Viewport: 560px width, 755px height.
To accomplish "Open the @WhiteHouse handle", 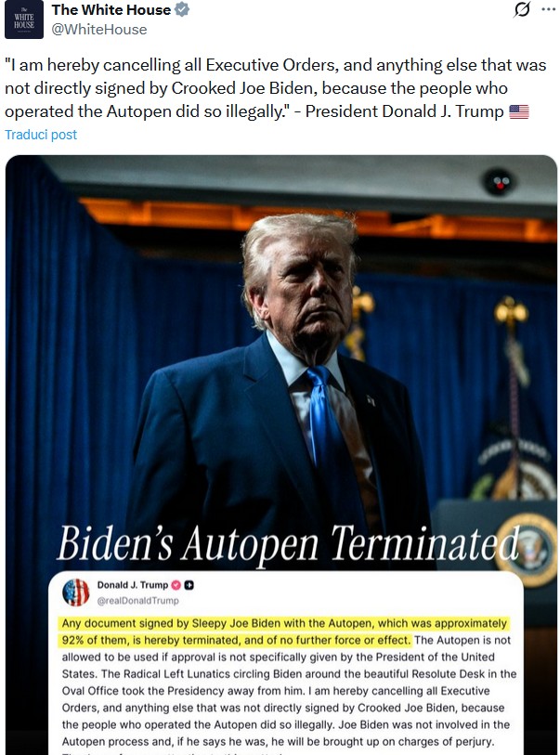I will tap(99, 30).
